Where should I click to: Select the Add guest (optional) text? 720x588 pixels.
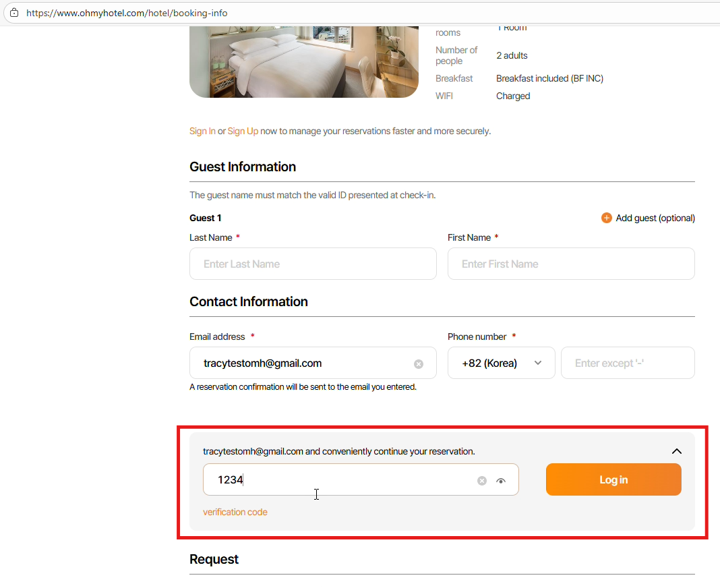(655, 218)
